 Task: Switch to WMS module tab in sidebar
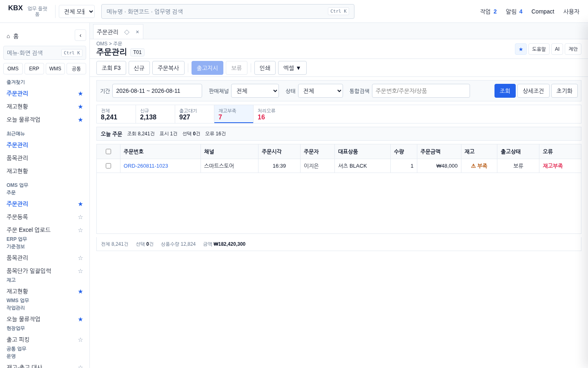(55, 69)
